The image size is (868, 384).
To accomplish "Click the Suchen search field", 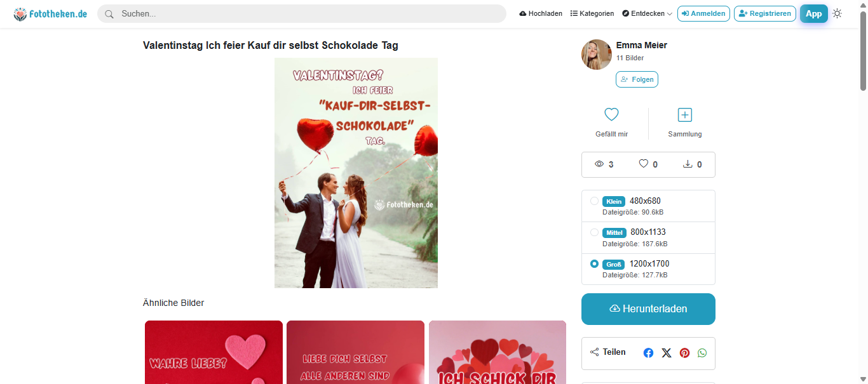I will pyautogui.click(x=302, y=13).
